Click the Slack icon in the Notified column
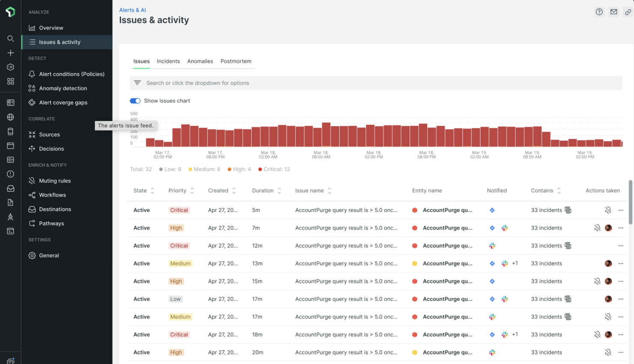Screen dimensions: 634x364 pyautogui.click(x=505, y=227)
